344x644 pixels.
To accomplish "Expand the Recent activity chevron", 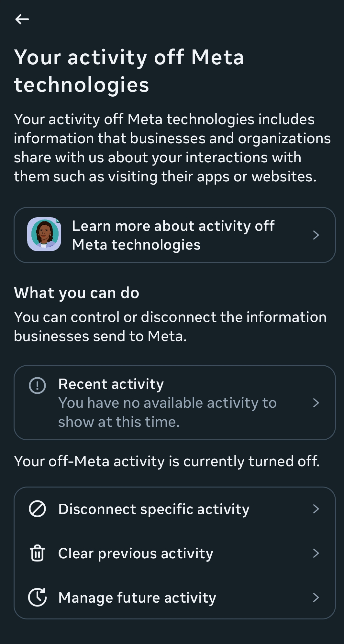I will (316, 403).
